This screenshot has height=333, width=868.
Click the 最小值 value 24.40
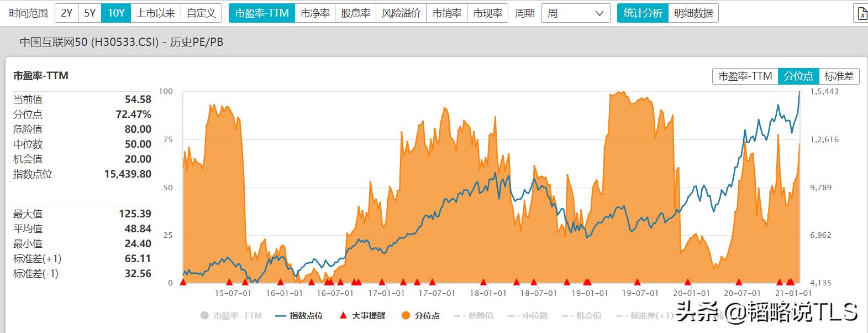coord(138,244)
